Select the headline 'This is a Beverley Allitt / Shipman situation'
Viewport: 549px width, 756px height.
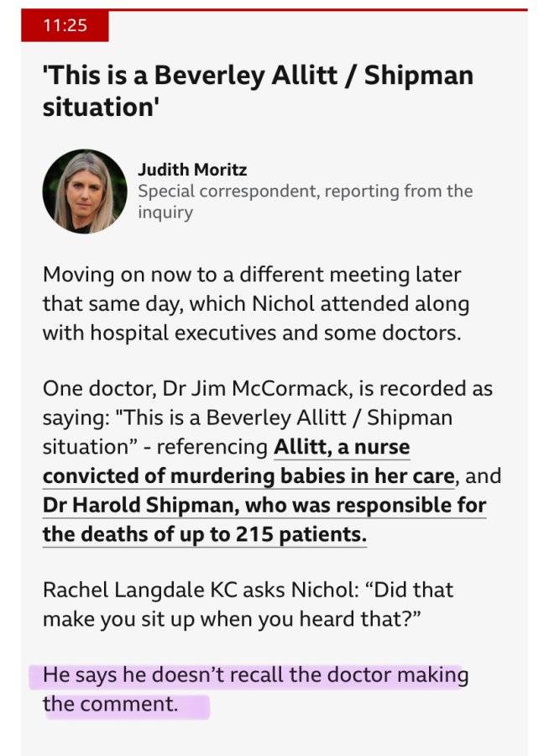258,91
